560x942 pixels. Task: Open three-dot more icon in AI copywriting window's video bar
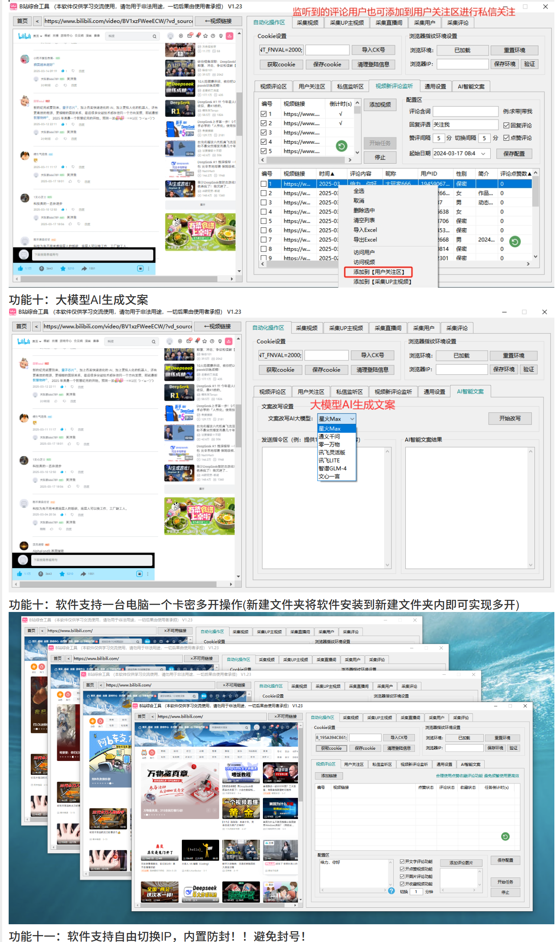pos(148,574)
